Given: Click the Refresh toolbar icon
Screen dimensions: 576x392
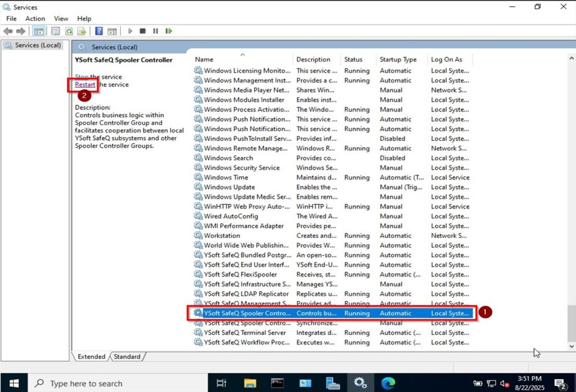Looking at the screenshot, I should (x=69, y=31).
